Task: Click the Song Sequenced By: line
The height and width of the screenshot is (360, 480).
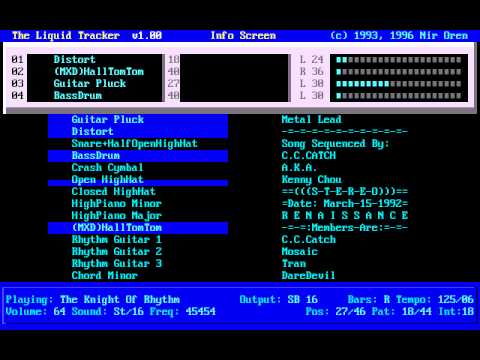Action: tap(335, 143)
